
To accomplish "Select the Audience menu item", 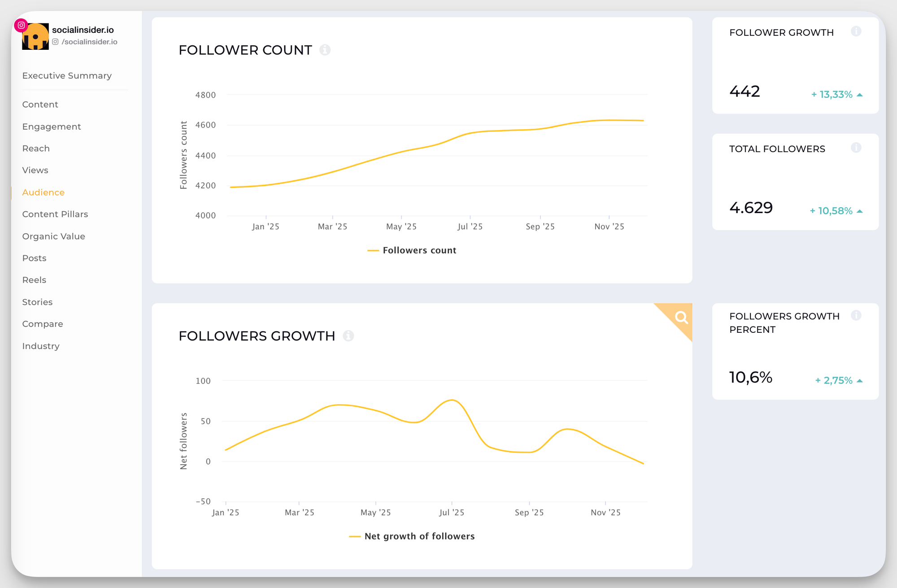I will coord(43,192).
